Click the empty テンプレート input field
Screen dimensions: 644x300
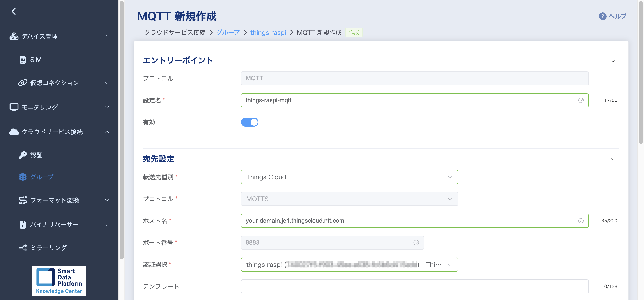[x=415, y=286]
